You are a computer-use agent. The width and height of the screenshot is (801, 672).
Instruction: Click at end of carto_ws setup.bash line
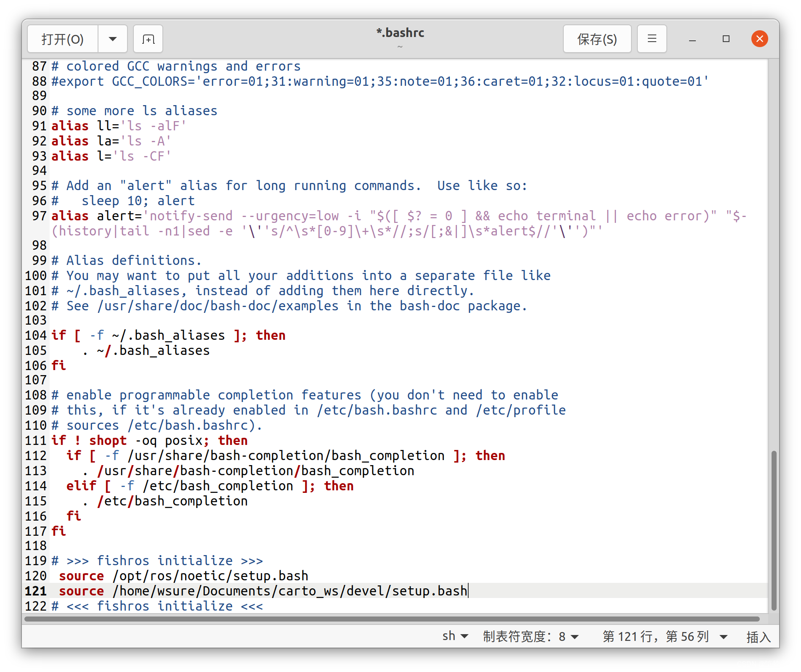point(467,591)
